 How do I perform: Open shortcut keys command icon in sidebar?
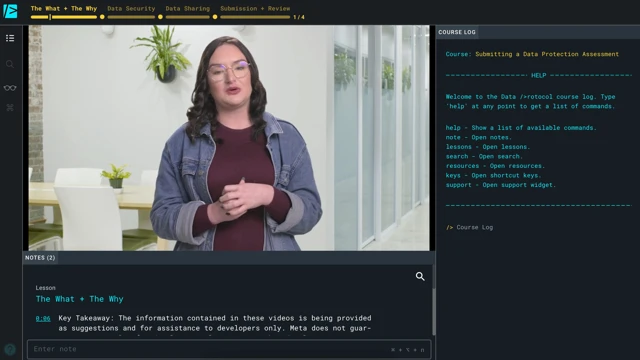[x=10, y=107]
